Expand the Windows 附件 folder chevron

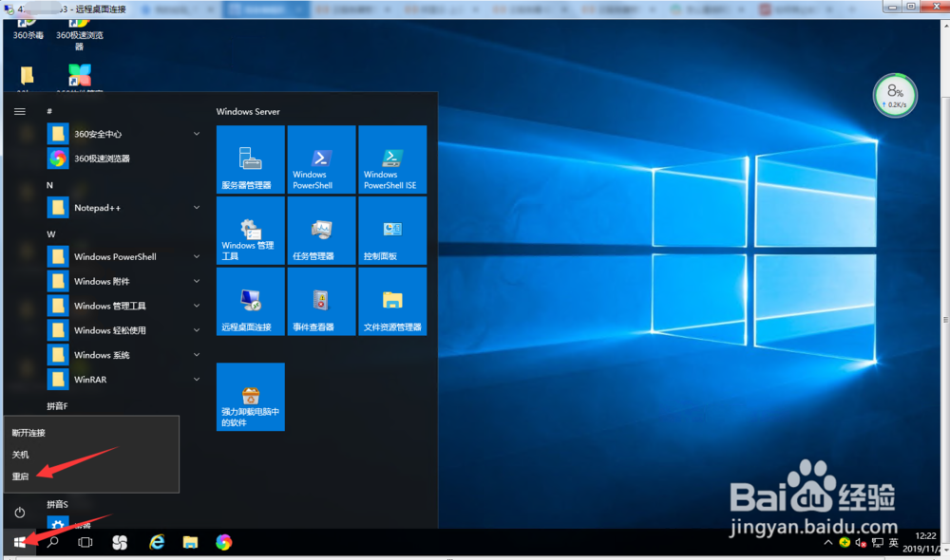(x=197, y=281)
